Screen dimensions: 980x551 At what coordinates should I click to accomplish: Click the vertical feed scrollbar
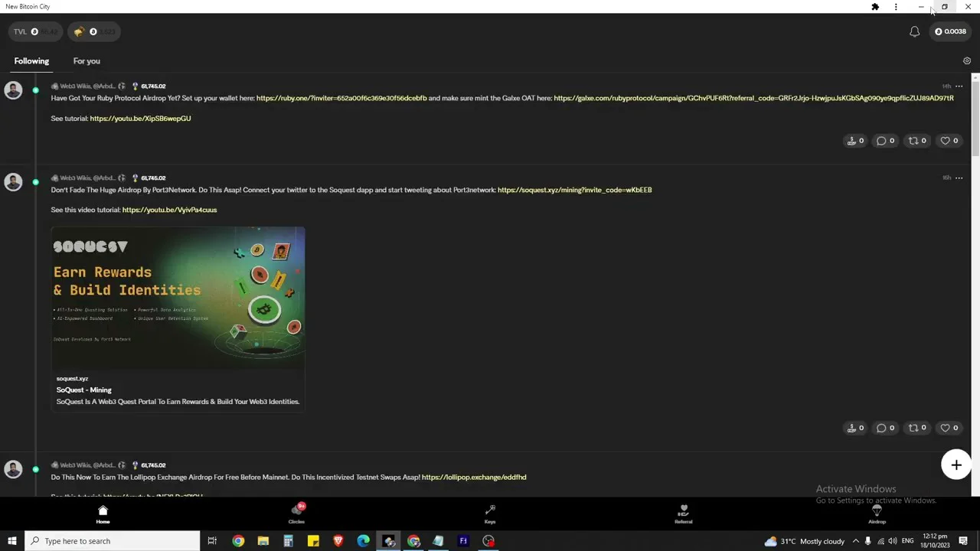[x=975, y=119]
